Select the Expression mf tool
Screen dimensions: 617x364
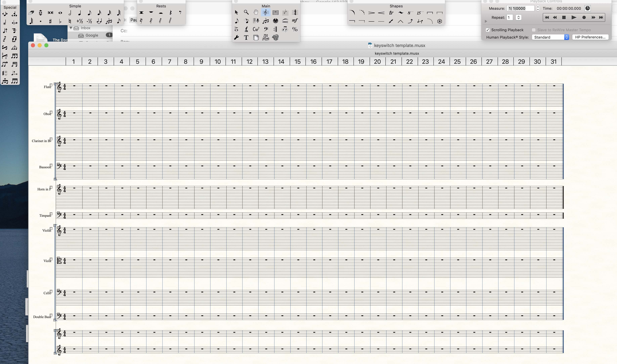pyautogui.click(x=295, y=21)
